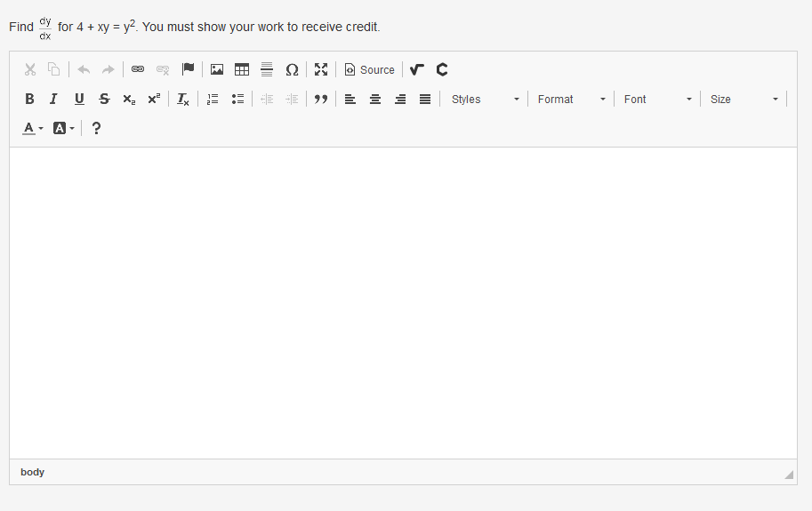Image resolution: width=812 pixels, height=511 pixels.
Task: Click inside the answer text area
Action: coord(403,303)
